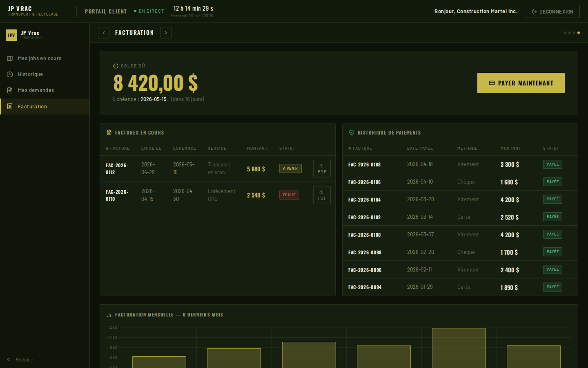Click the dollar icon beside Facturation
This screenshot has width=588, height=368.
coord(10,107)
